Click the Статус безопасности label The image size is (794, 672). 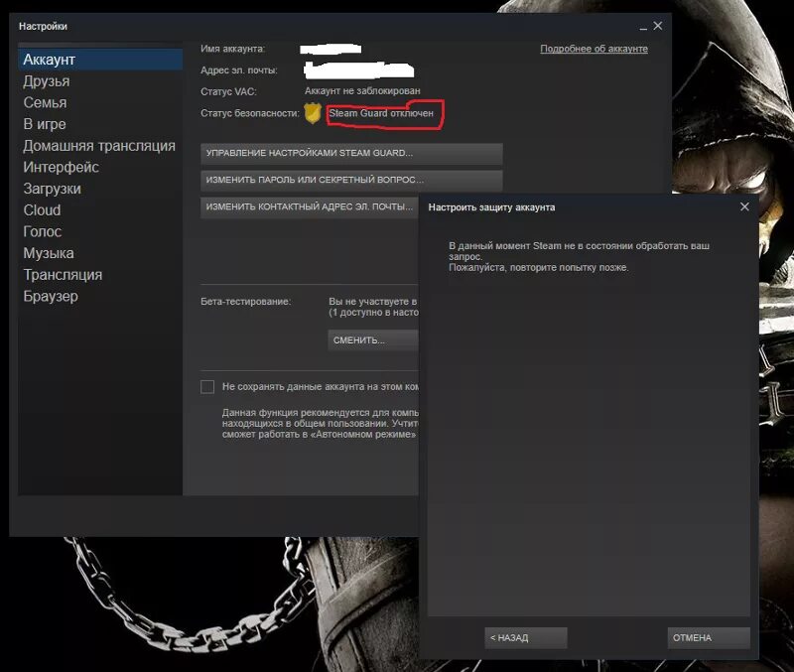click(250, 113)
